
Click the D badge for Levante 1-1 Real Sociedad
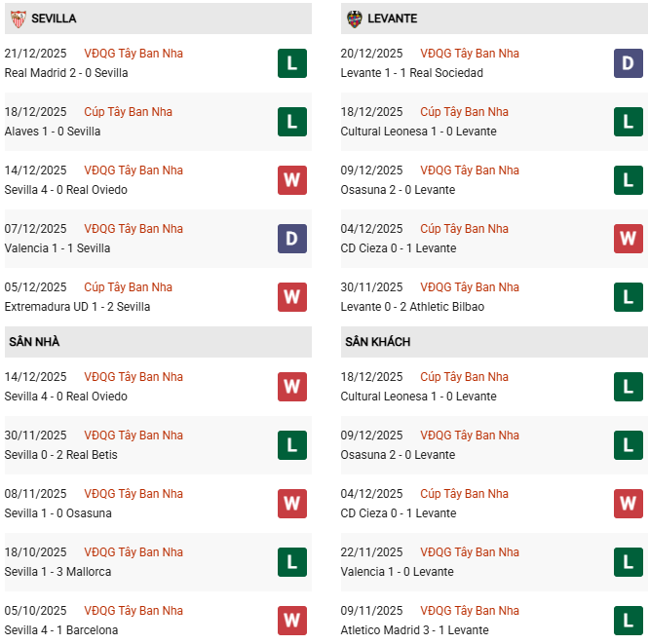click(x=629, y=63)
